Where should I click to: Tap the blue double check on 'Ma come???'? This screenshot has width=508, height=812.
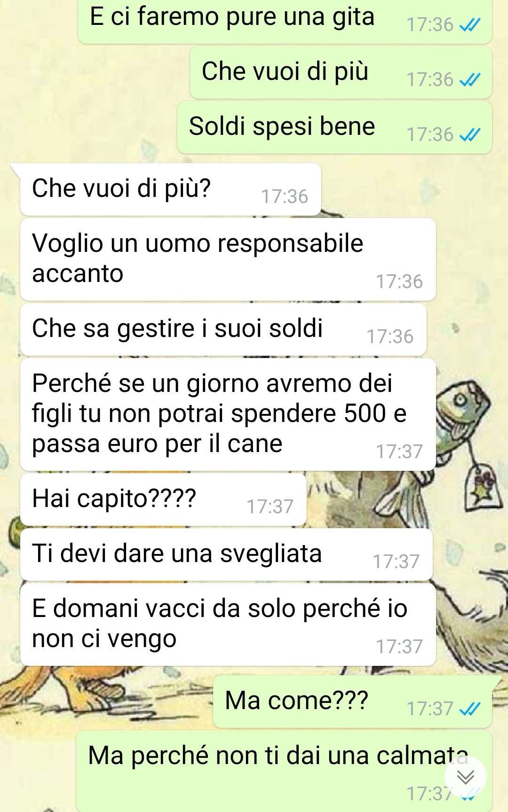tap(470, 709)
